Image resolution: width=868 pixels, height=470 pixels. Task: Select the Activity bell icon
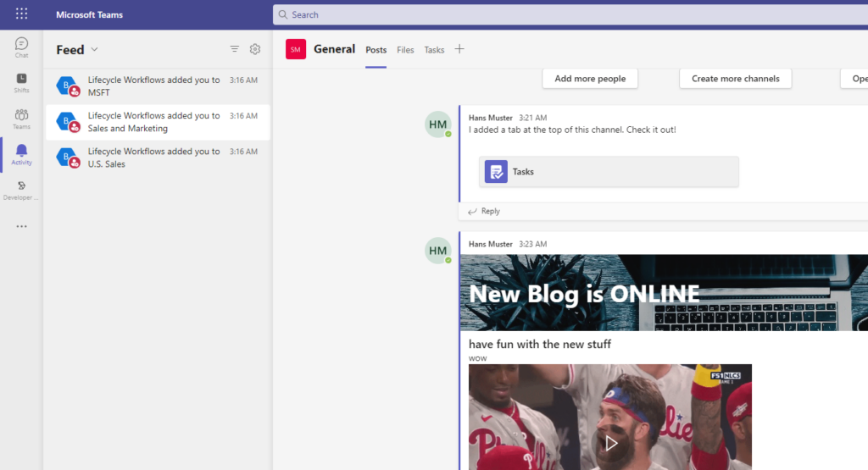point(21,154)
